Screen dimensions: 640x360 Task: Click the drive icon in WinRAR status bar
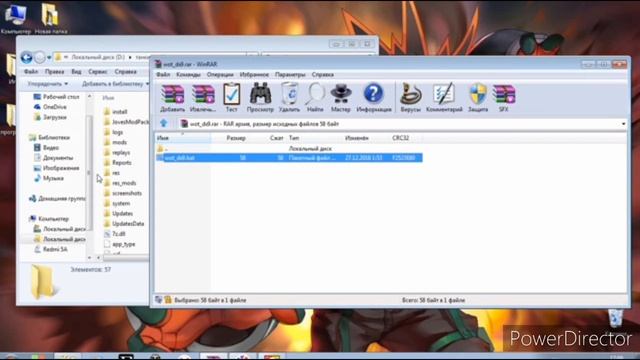point(159,300)
